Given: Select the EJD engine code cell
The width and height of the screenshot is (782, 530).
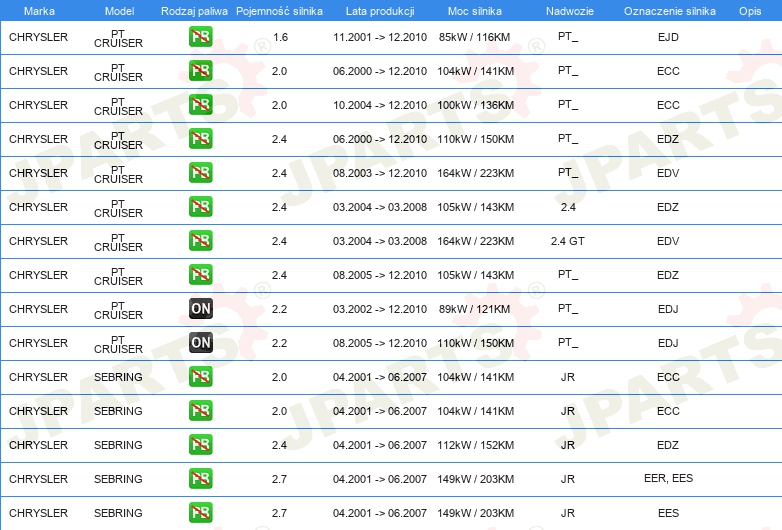Looking at the screenshot, I should point(668,38).
